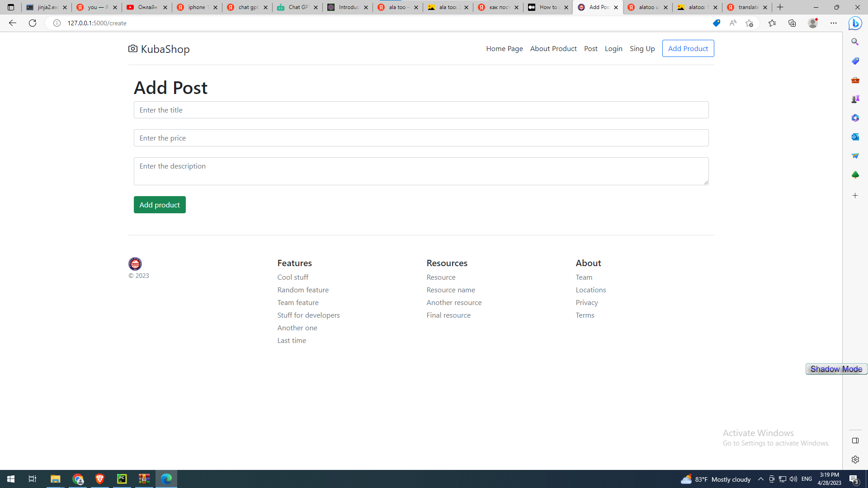The image size is (868, 488).
Task: Open Bing Copilot in the sidebar
Action: [855, 23]
